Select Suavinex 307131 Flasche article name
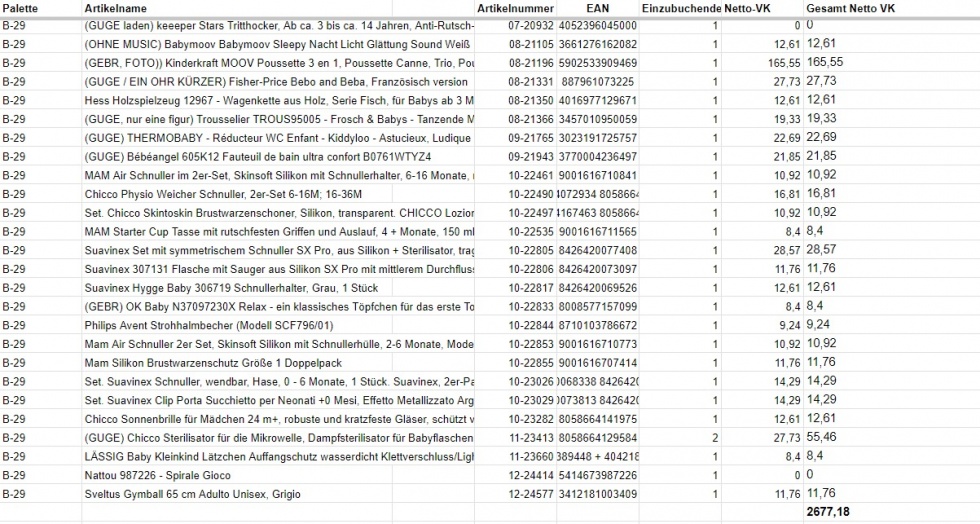 [279, 270]
